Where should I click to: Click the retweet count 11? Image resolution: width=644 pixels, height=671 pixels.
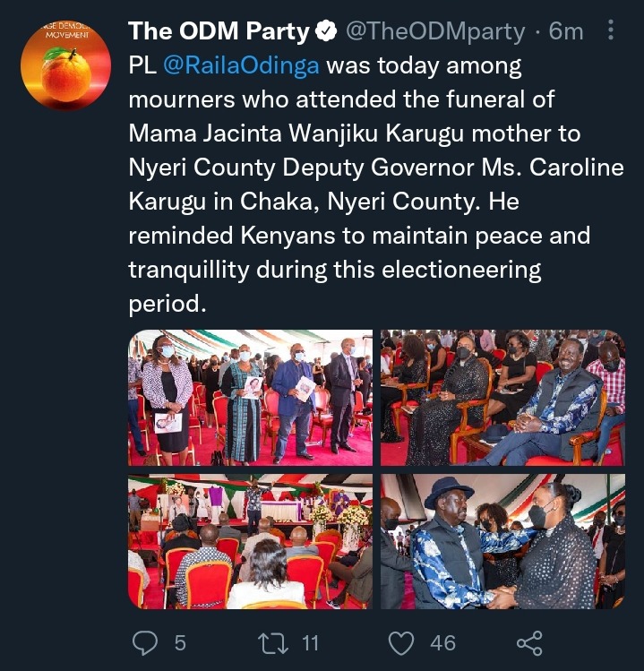(x=310, y=643)
